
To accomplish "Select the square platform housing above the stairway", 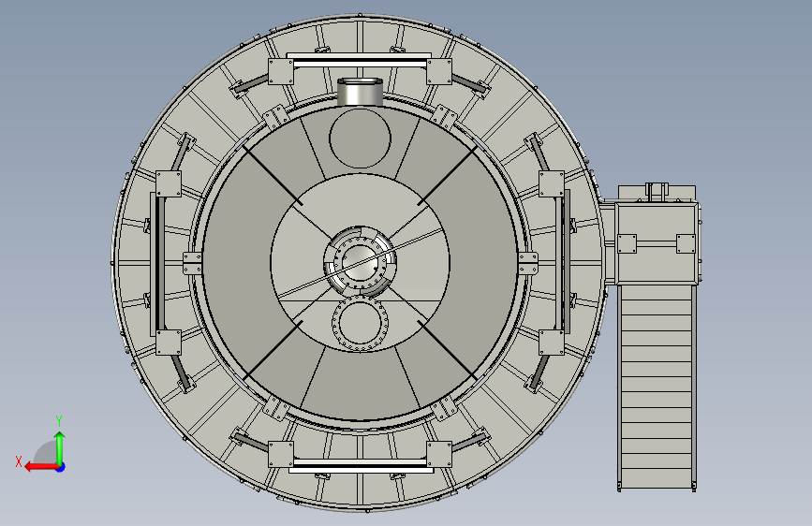I will tap(657, 242).
